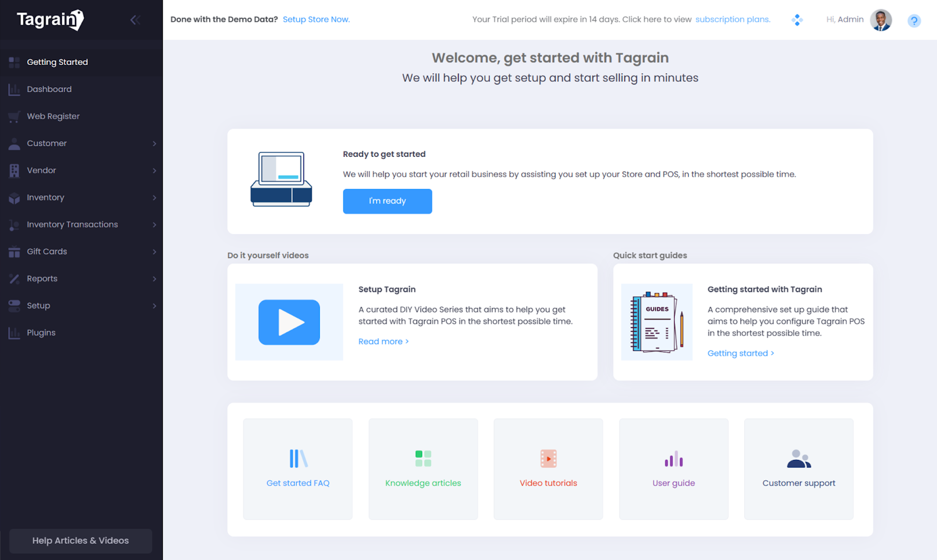Open the Customer support tile
The width and height of the screenshot is (937, 560).
tap(798, 469)
